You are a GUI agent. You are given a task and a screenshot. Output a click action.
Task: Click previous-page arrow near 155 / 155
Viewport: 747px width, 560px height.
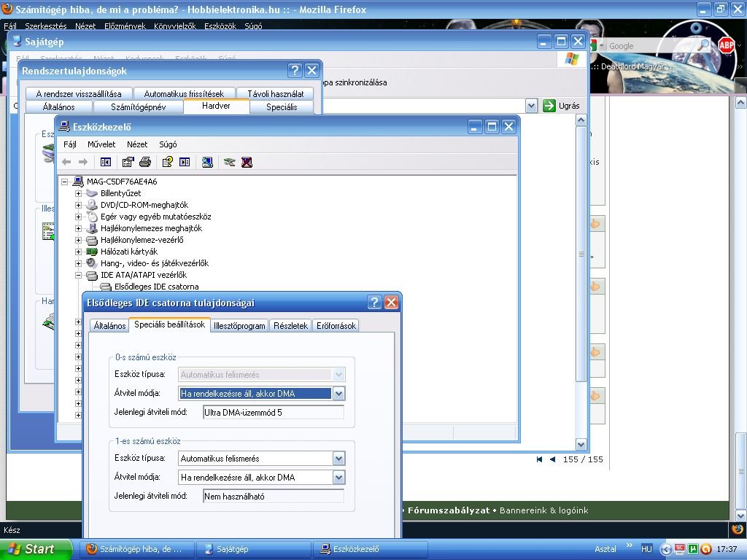(553, 459)
